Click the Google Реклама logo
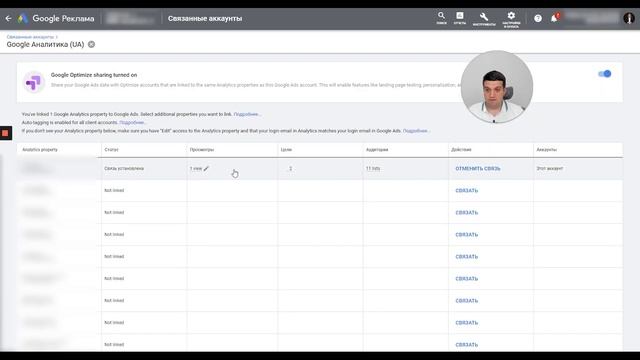Screen dimensions: 640x360 (x=56, y=18)
